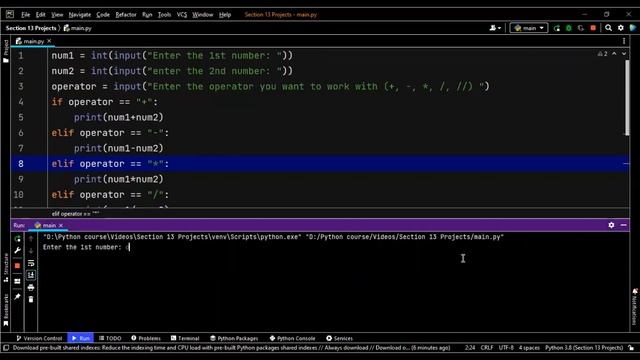Toggle soft-wrap in Run console

coord(31,263)
